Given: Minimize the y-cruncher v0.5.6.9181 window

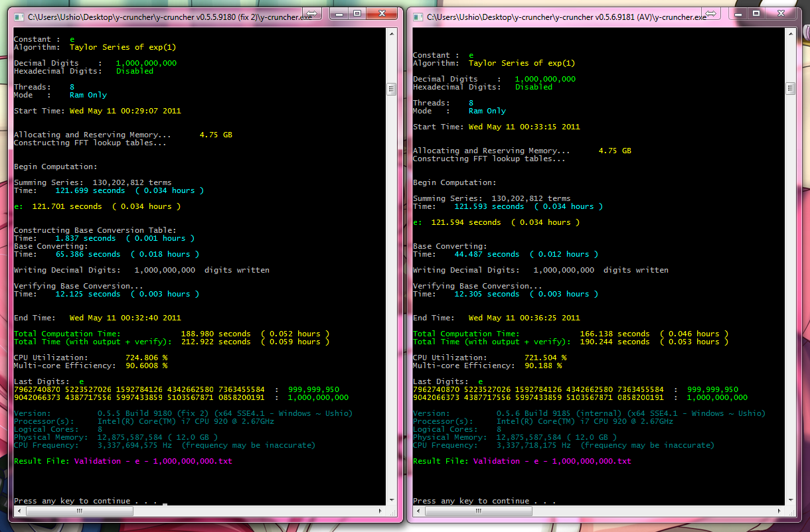Looking at the screenshot, I should 738,13.
